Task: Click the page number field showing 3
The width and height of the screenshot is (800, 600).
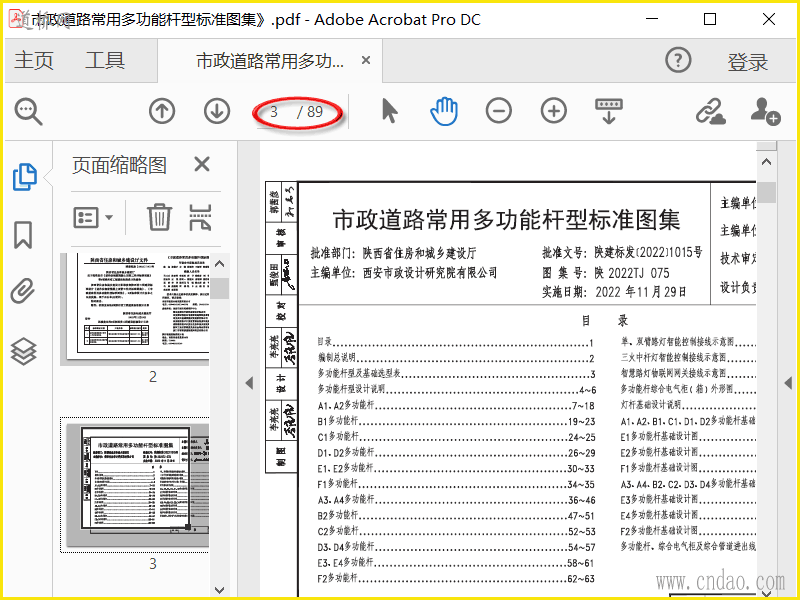Action: coord(274,111)
